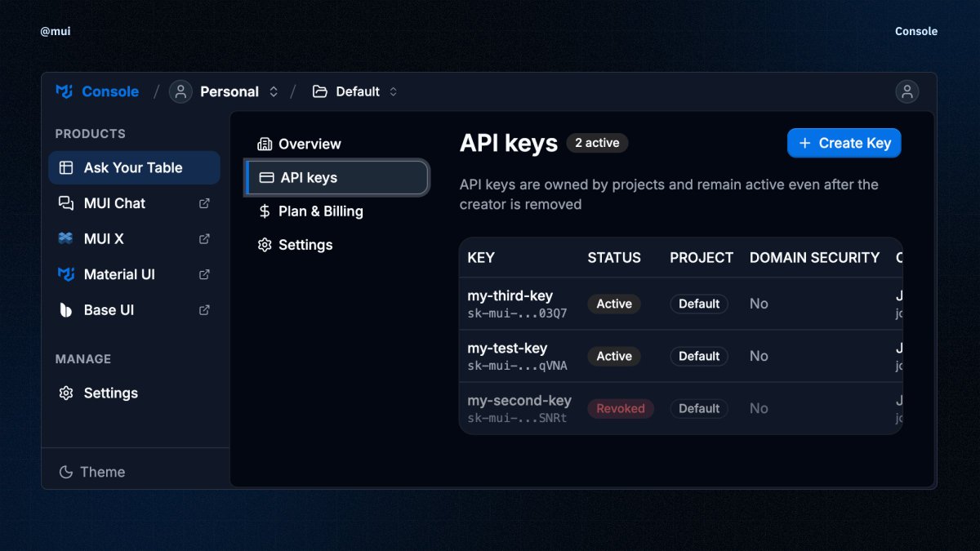Click Default project chip for my-second-key
The height and width of the screenshot is (551, 980).
click(x=699, y=408)
